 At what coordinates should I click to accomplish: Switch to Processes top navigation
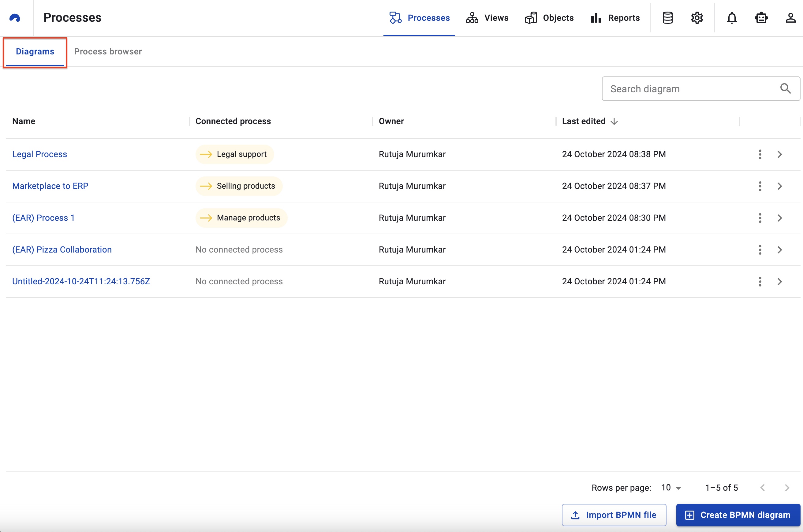point(419,18)
